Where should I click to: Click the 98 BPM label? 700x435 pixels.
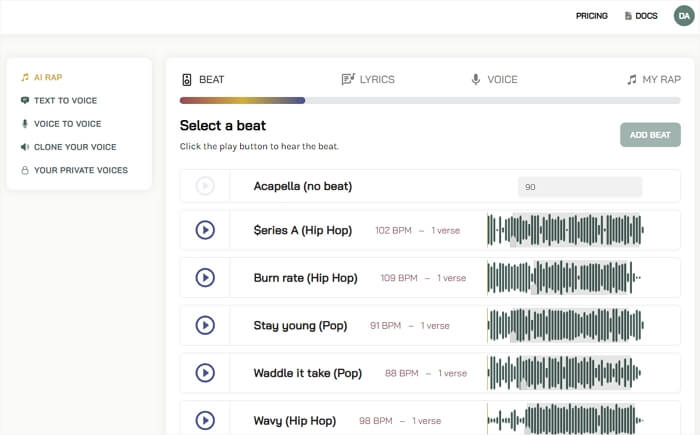tap(375, 421)
